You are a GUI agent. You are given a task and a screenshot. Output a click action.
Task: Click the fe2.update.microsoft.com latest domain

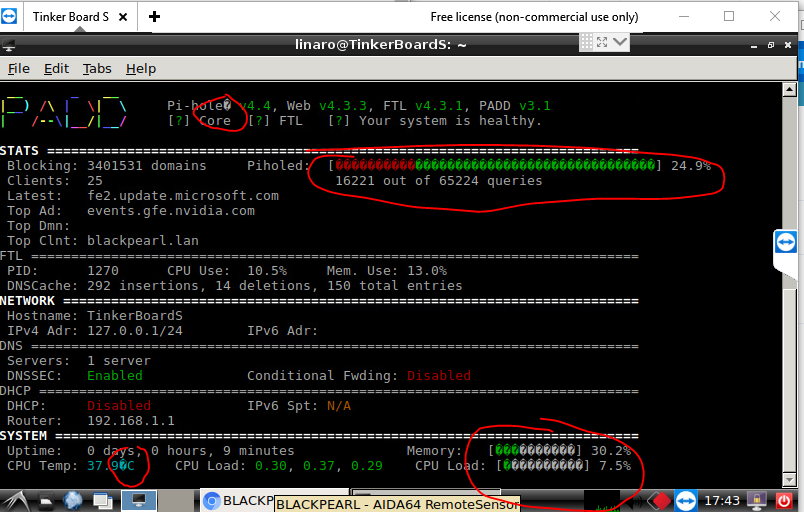pyautogui.click(x=183, y=196)
